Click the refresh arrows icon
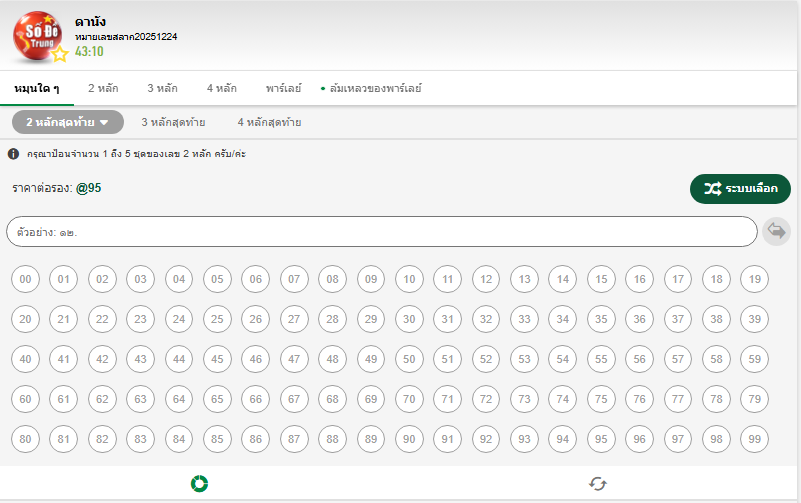 pos(598,484)
